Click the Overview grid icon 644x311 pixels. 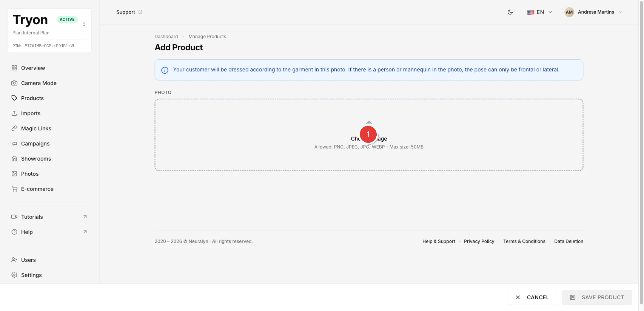[14, 68]
